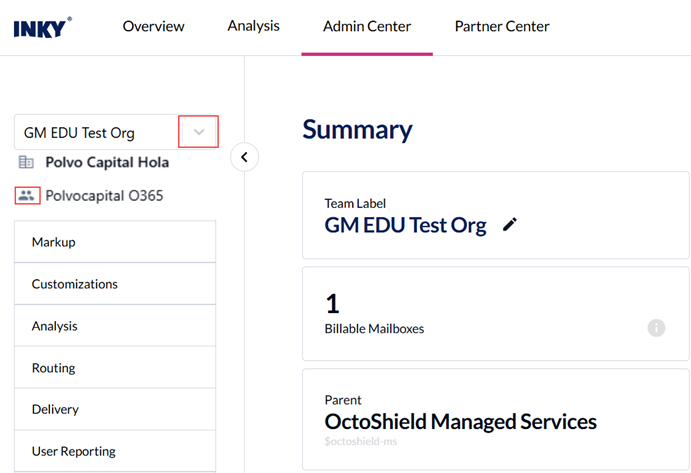Click the pencil edit icon beside Team Label
This screenshot has height=473, width=691.
pos(510,225)
